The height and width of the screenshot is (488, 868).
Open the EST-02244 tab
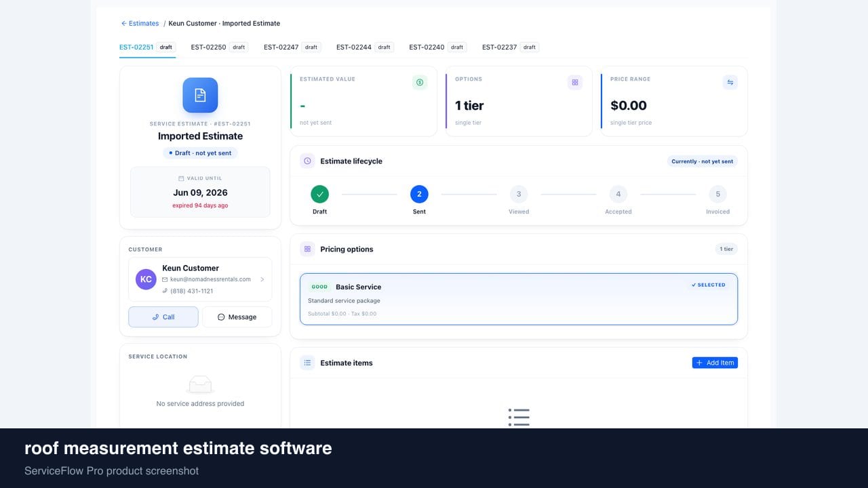(x=365, y=47)
